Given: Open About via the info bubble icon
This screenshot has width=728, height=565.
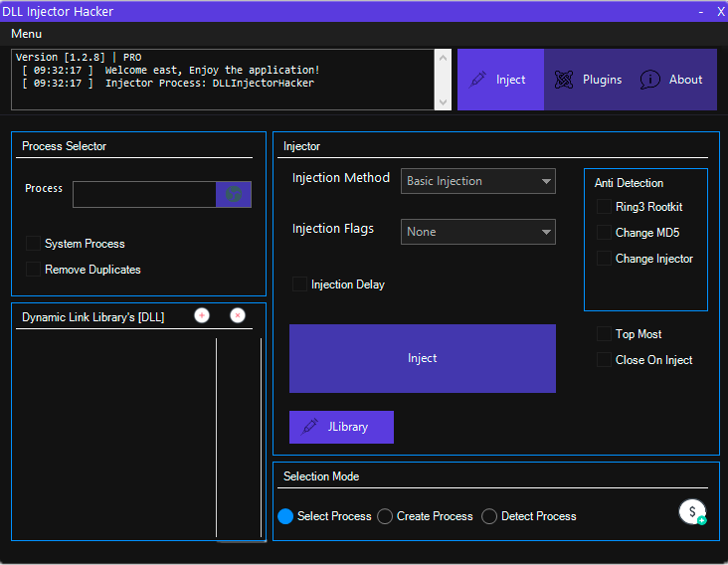Looking at the screenshot, I should 650,80.
